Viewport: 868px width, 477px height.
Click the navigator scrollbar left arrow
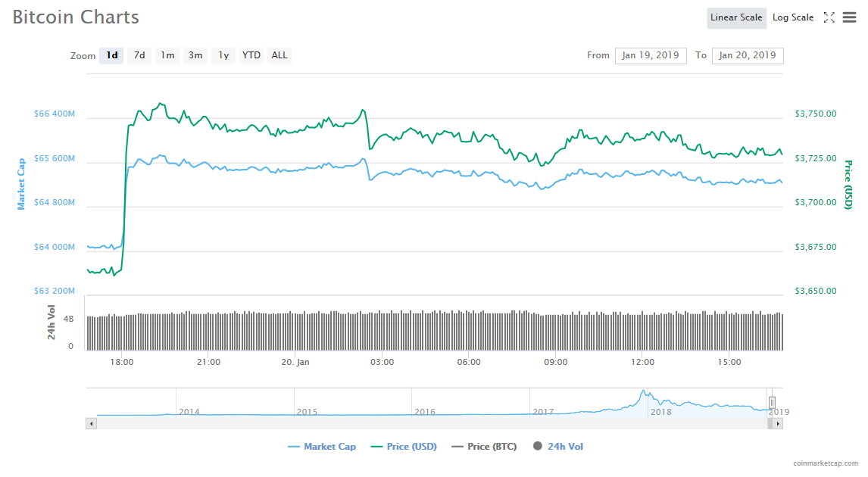(x=92, y=423)
